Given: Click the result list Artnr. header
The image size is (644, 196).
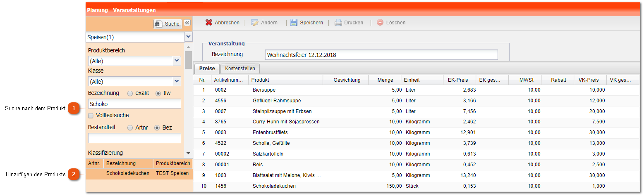Looking at the screenshot, I should [x=94, y=163].
